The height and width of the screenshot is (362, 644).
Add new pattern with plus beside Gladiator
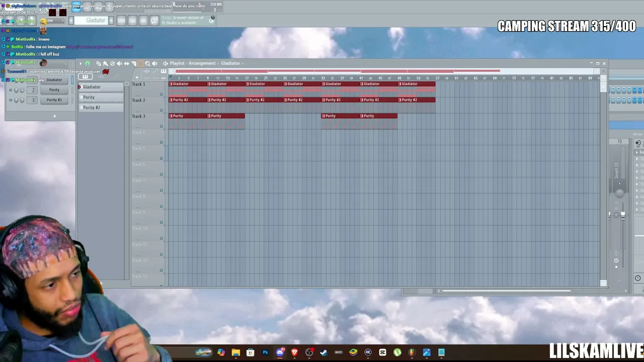[x=111, y=21]
